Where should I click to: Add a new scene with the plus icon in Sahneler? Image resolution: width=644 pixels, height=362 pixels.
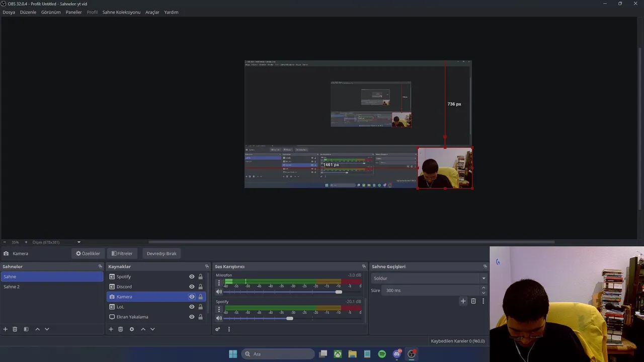click(6, 329)
